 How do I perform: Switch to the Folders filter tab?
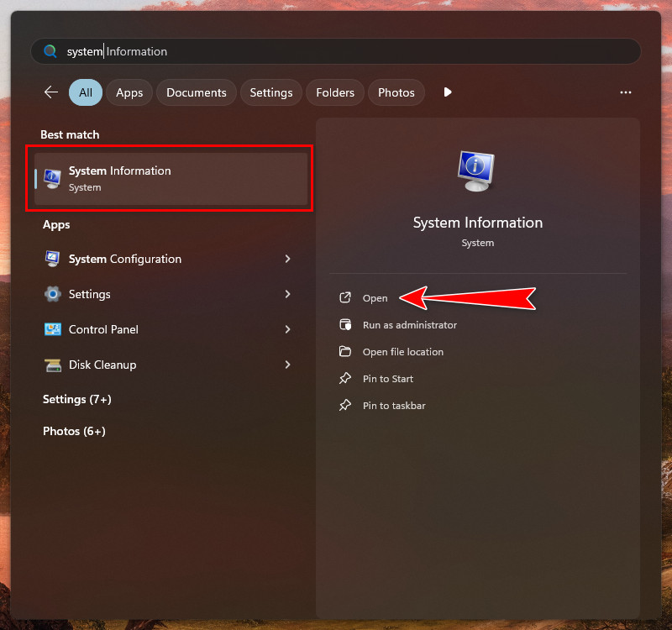point(335,92)
